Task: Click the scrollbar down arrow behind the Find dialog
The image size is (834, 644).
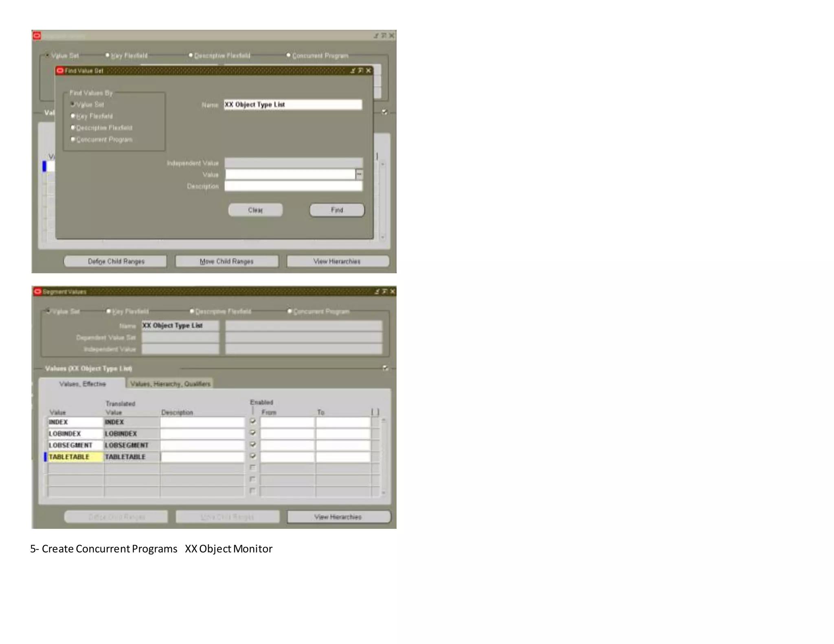Action: click(382, 237)
